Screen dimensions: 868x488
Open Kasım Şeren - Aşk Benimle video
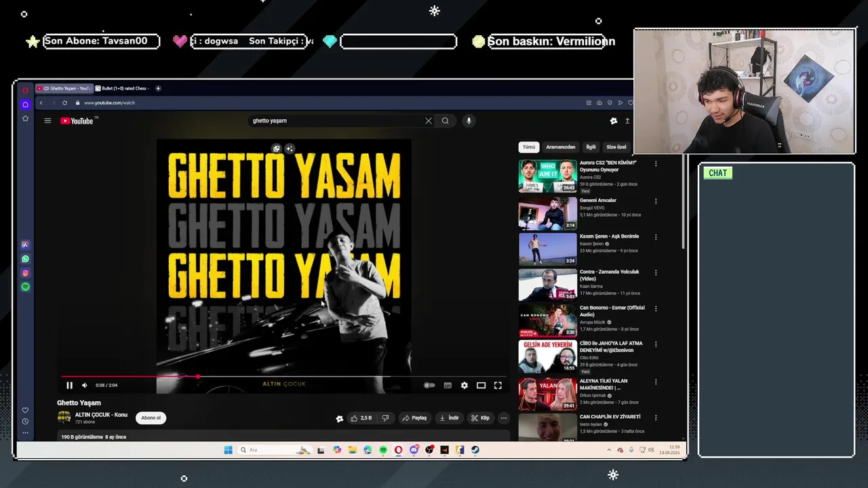(548, 249)
